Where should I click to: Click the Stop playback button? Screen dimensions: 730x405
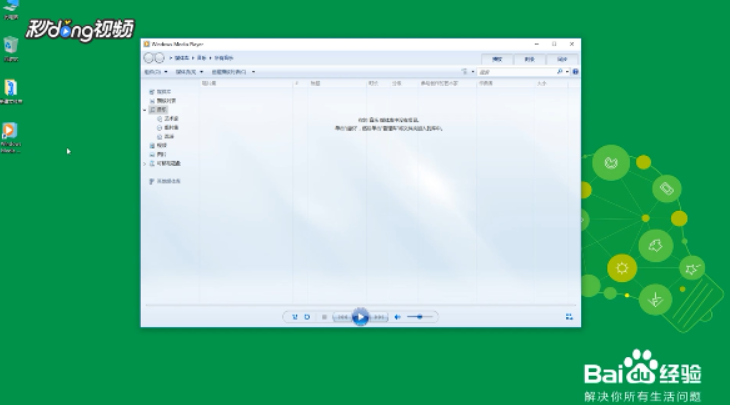click(x=324, y=317)
